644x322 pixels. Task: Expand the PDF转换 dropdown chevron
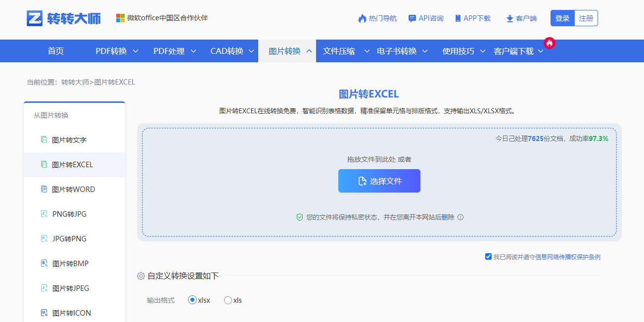tap(136, 51)
